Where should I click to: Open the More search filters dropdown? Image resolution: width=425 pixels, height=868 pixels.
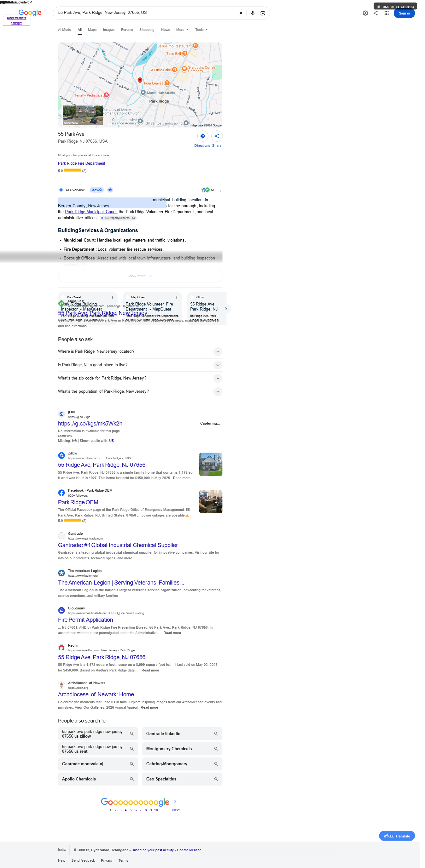182,30
